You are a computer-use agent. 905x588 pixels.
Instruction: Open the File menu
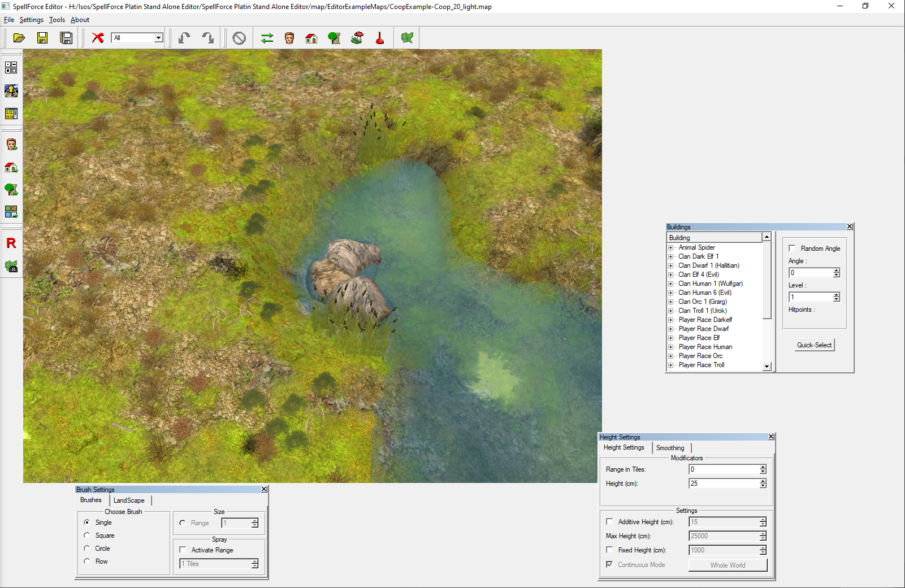(x=9, y=20)
